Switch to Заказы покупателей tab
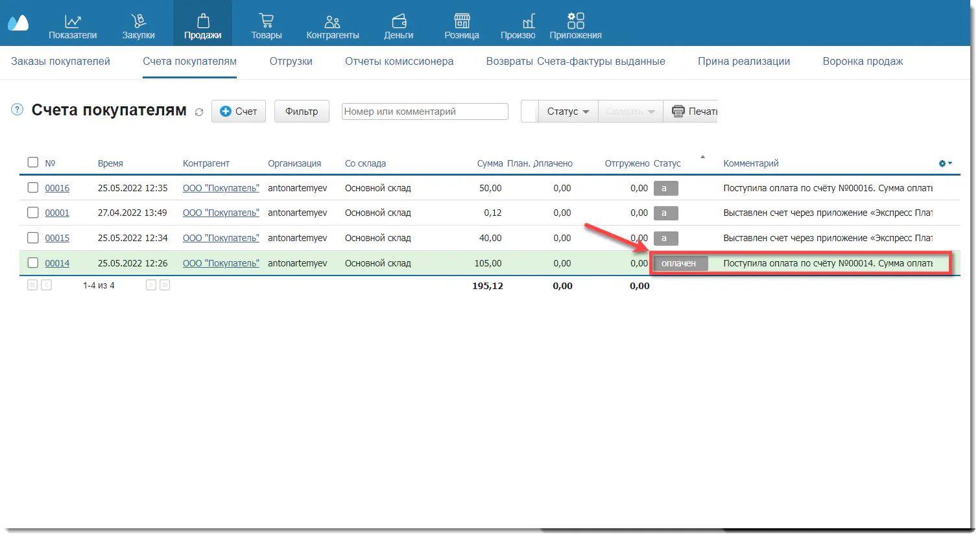The image size is (980, 538). coord(60,62)
